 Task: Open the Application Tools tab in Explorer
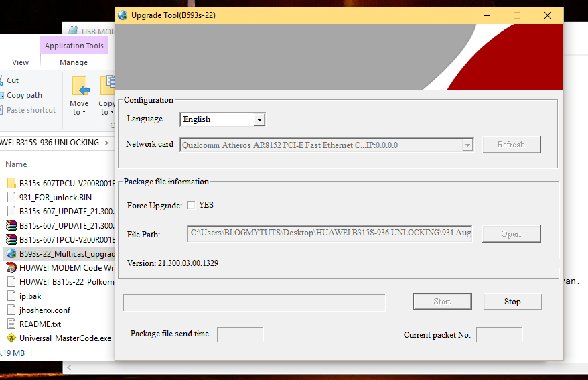point(74,46)
